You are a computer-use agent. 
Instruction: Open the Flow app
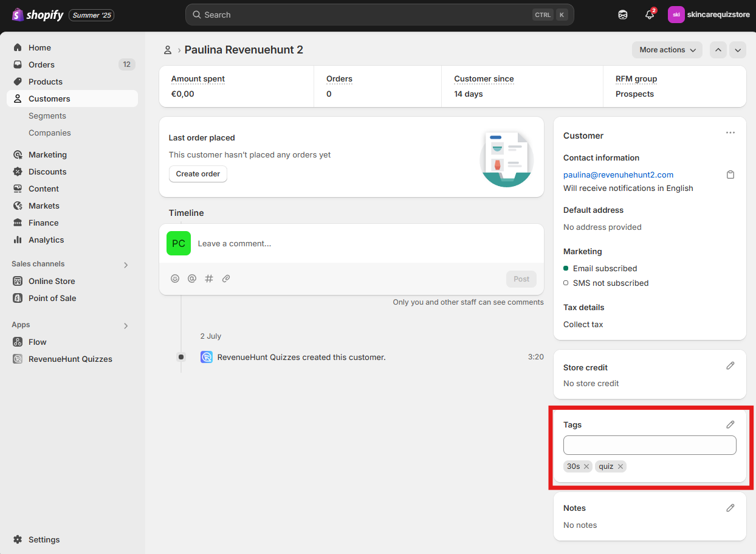click(x=72, y=342)
